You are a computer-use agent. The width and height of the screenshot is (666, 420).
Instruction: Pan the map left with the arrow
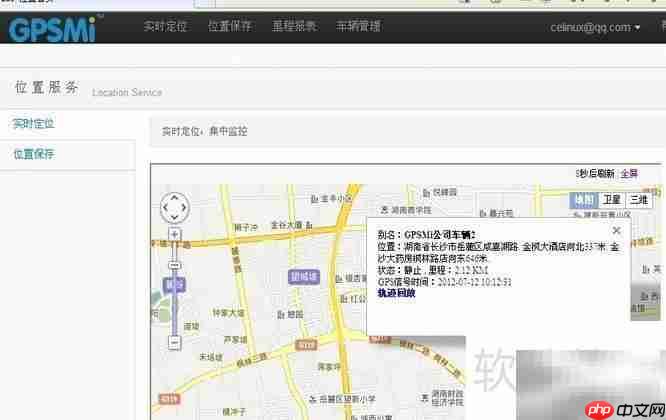pos(165,207)
